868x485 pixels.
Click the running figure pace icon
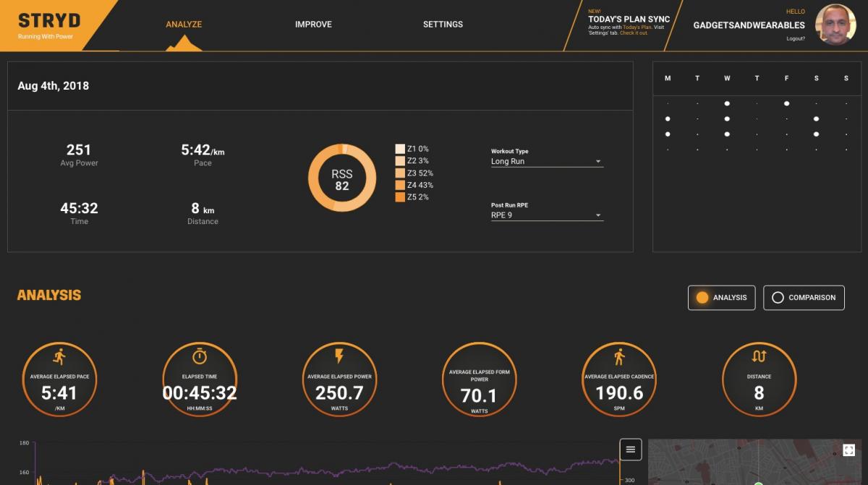coord(59,356)
